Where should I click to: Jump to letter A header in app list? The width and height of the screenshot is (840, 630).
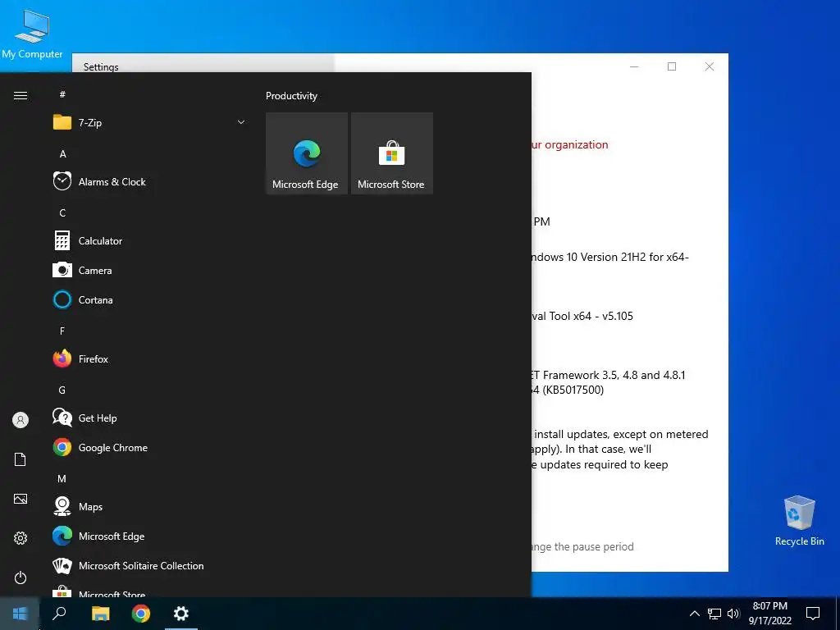[x=62, y=153]
